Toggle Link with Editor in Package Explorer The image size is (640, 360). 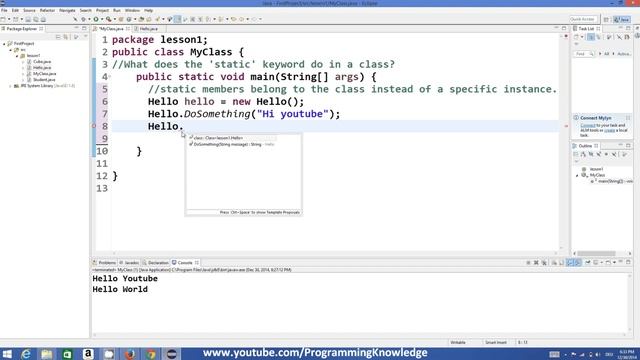point(66,37)
